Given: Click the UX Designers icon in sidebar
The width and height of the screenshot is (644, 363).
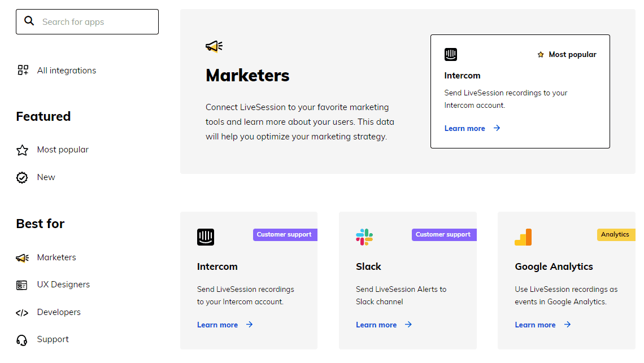Looking at the screenshot, I should pyautogui.click(x=22, y=285).
